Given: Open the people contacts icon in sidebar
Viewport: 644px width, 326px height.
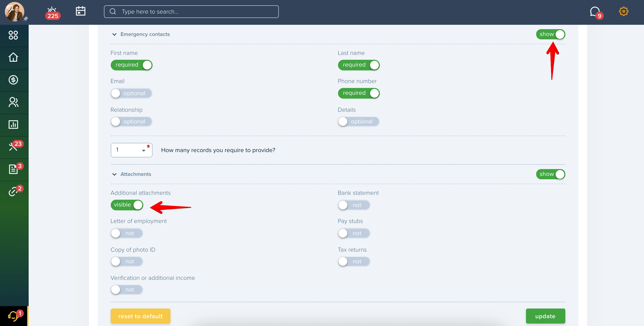Looking at the screenshot, I should [x=13, y=102].
